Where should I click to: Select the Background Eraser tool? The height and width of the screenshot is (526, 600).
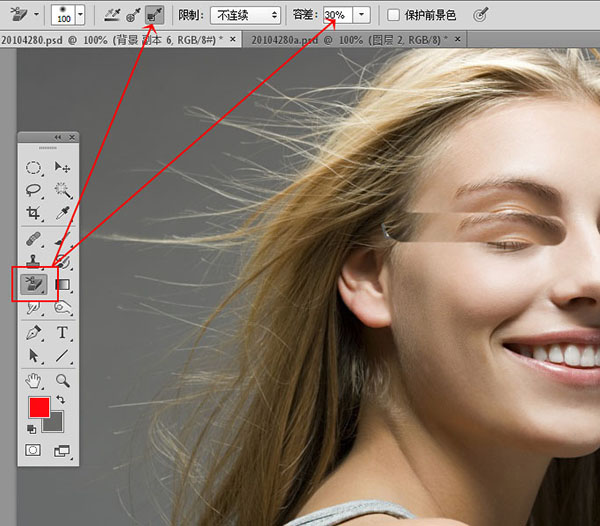(33, 285)
